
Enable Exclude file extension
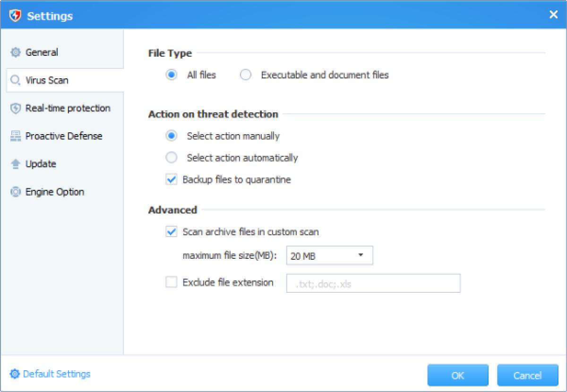(172, 282)
